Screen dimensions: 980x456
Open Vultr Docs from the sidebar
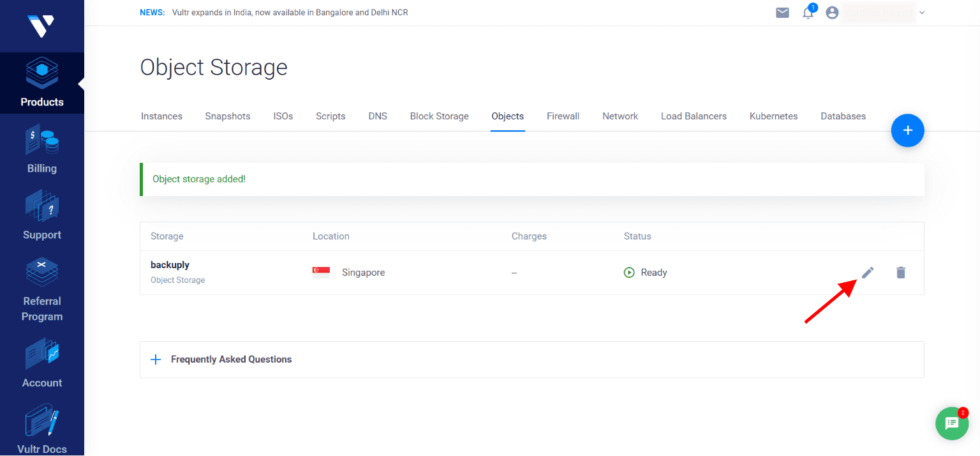pyautogui.click(x=41, y=428)
